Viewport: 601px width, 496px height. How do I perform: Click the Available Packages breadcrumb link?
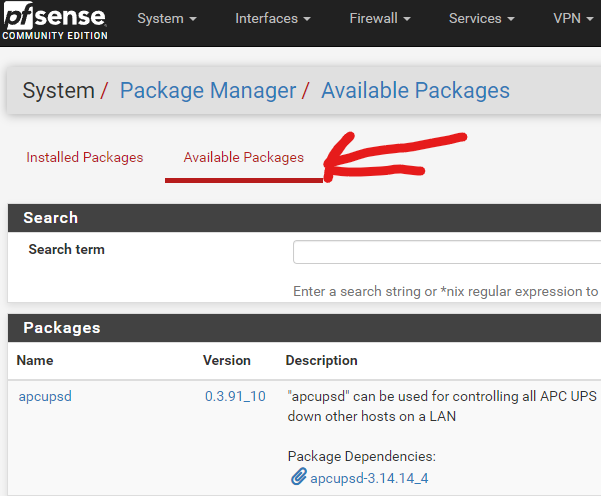pyautogui.click(x=415, y=90)
